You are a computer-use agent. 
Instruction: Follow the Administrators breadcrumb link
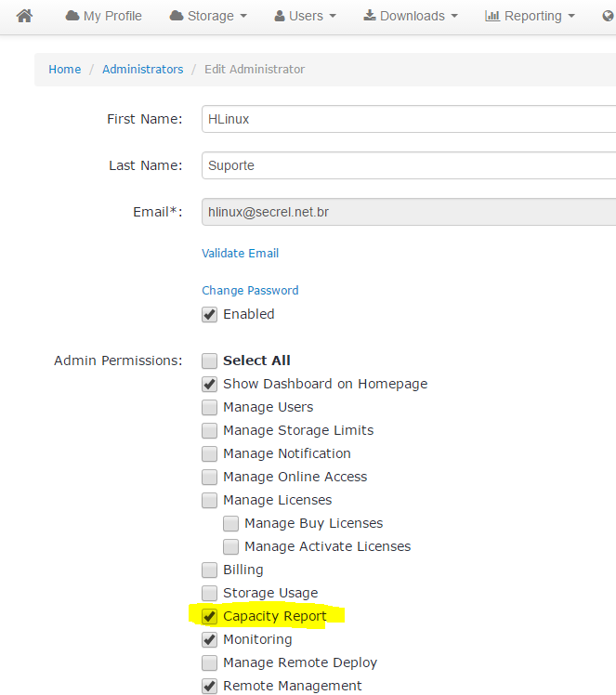pyautogui.click(x=143, y=69)
